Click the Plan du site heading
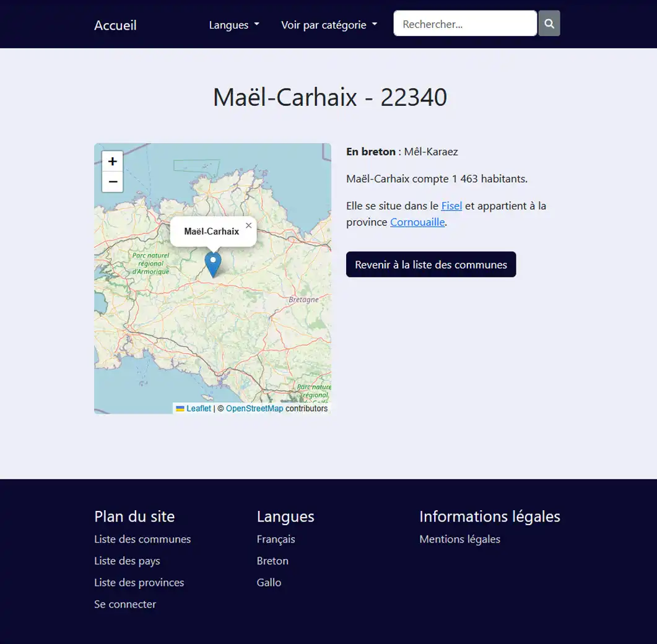The height and width of the screenshot is (644, 657). (x=134, y=516)
